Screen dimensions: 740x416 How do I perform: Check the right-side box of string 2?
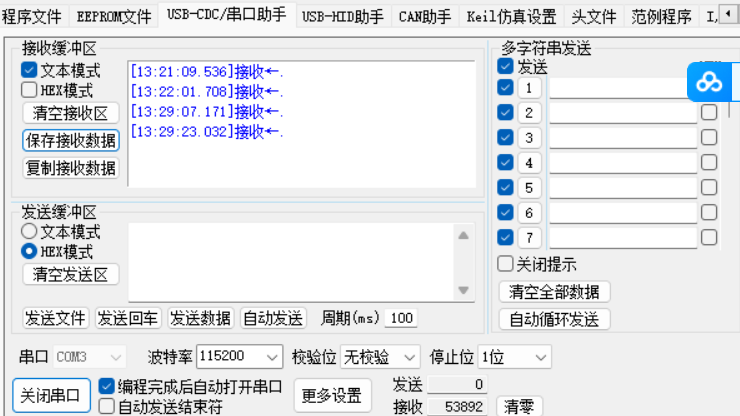[709, 112]
